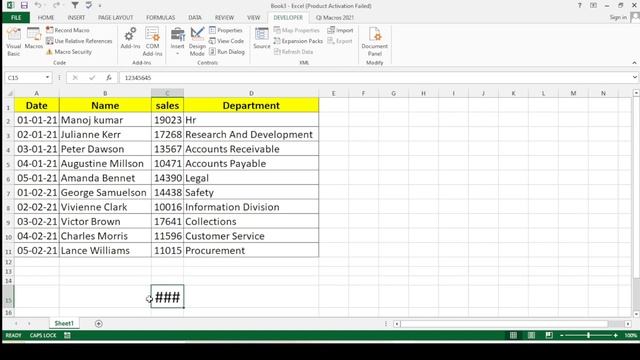Open COM Add-Ins dialog
This screenshot has height=360, width=640.
click(x=152, y=42)
